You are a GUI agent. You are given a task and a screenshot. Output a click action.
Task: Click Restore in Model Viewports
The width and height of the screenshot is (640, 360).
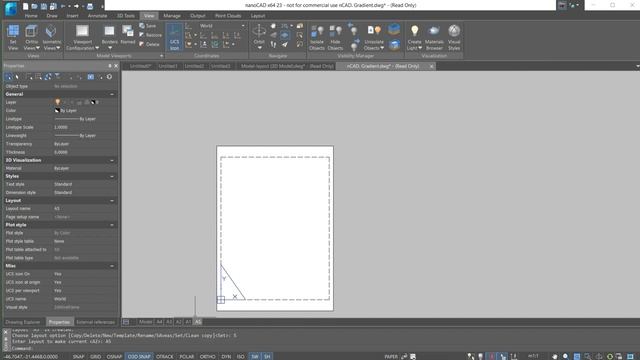pyautogui.click(x=150, y=35)
